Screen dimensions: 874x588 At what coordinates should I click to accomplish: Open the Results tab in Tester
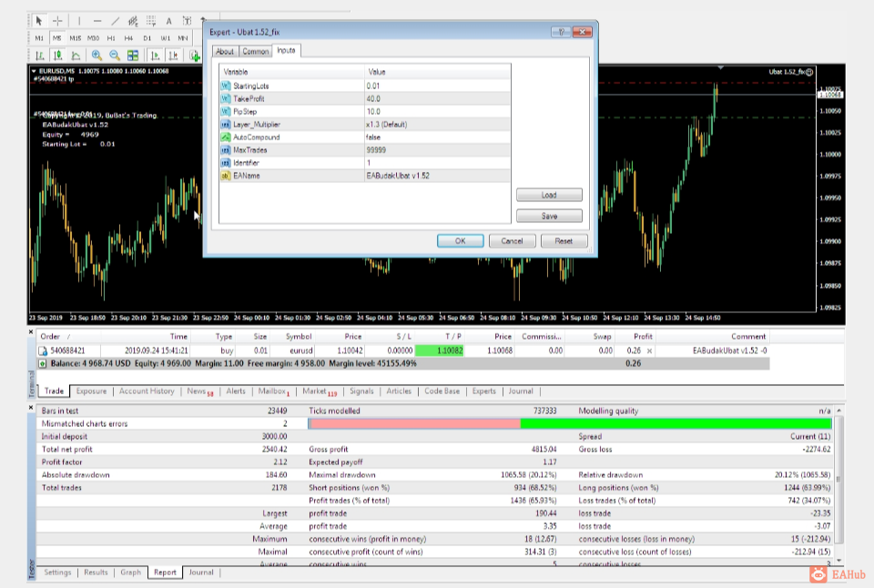tap(96, 573)
